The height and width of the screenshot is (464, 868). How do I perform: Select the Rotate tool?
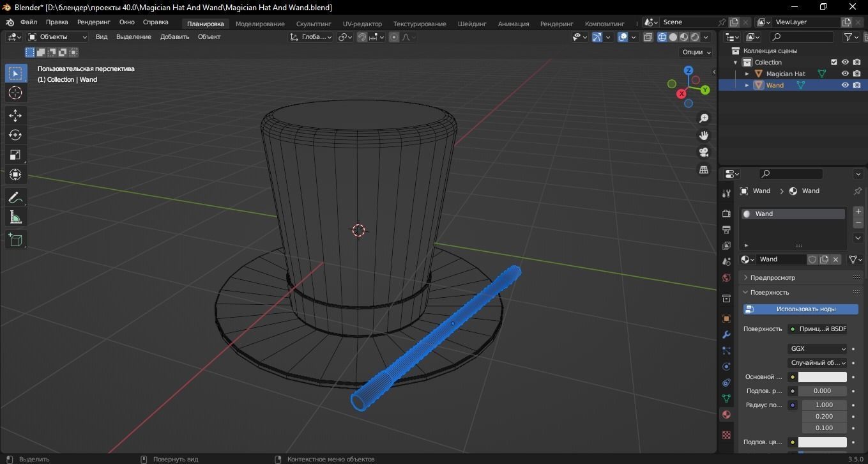(x=15, y=135)
